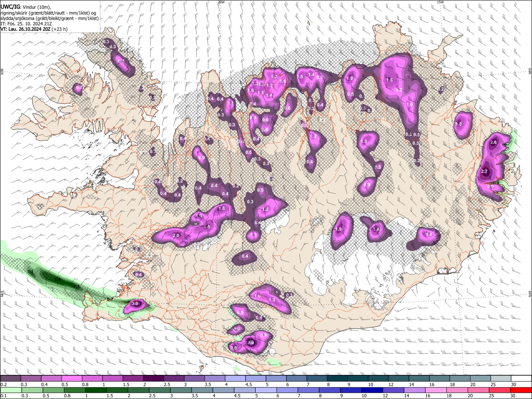Click the VT: Lau. 26.10.2024 20Z (+23 h) line
532x399 pixels.
[x=34, y=29]
